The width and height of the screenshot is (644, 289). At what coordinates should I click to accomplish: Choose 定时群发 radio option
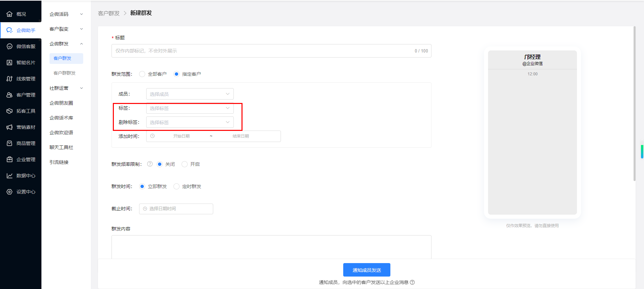(176, 186)
